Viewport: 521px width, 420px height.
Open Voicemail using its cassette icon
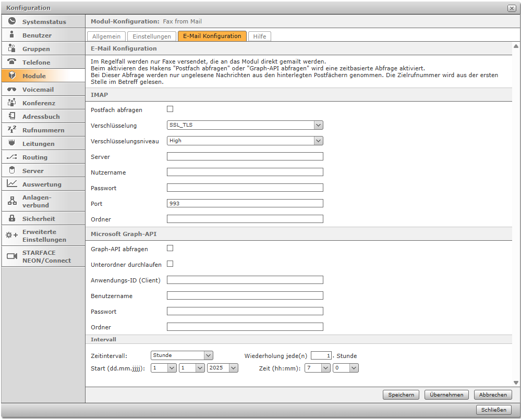coord(12,89)
